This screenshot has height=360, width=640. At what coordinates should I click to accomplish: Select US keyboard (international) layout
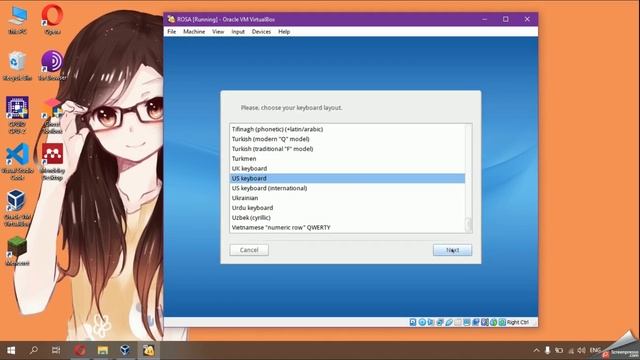point(347,188)
